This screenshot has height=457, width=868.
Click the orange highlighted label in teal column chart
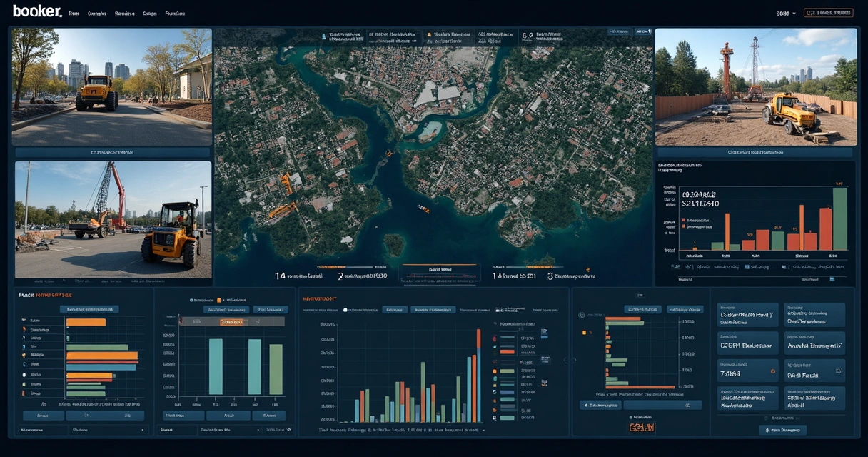click(233, 322)
